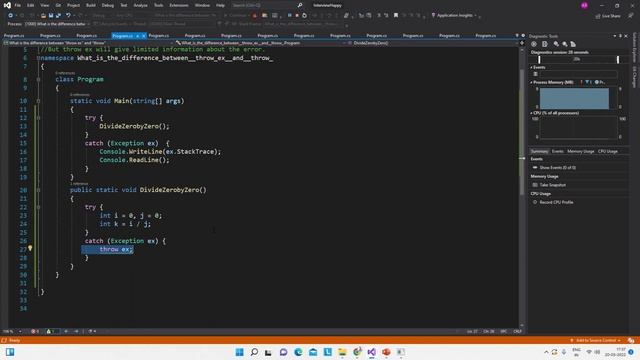
Task: Click Visual Studio icon on taskbar
Action: click(x=371, y=352)
